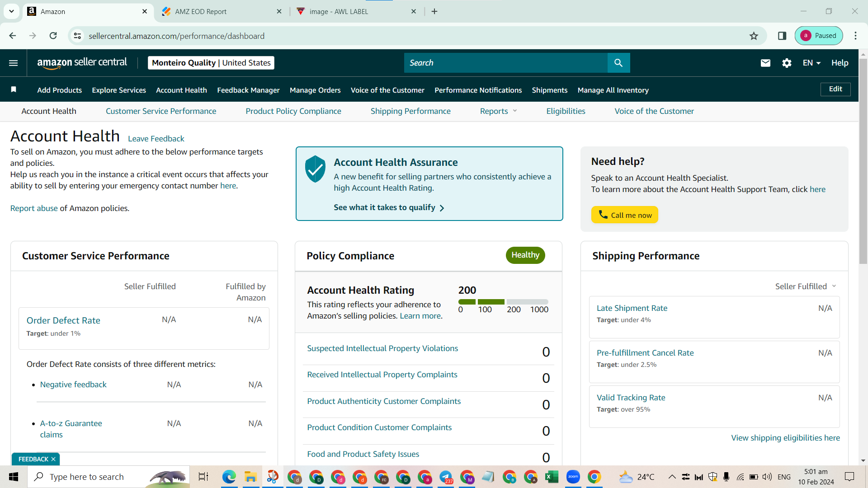Open the hamburger navigation menu
Viewport: 868px width, 488px height.
14,63
